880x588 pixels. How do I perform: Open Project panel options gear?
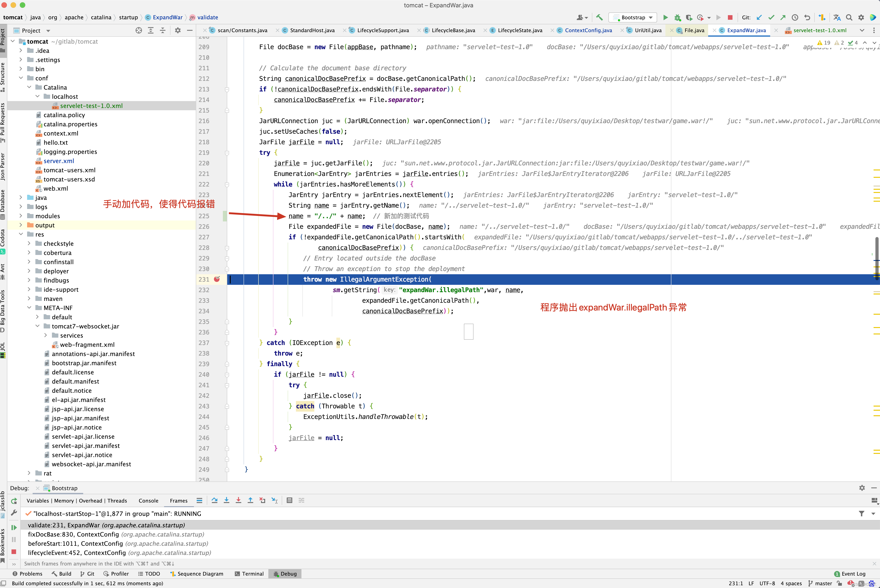(x=178, y=30)
